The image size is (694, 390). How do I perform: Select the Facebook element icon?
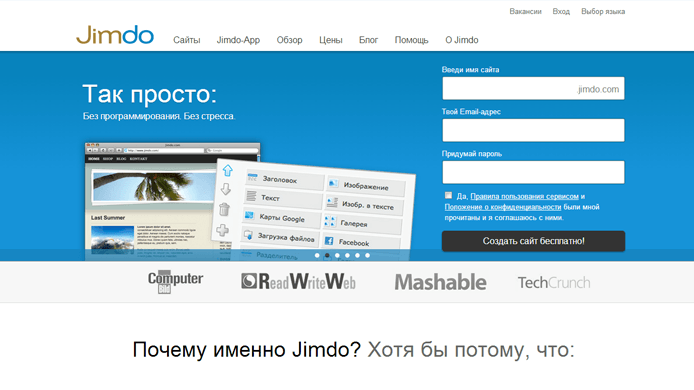(329, 240)
